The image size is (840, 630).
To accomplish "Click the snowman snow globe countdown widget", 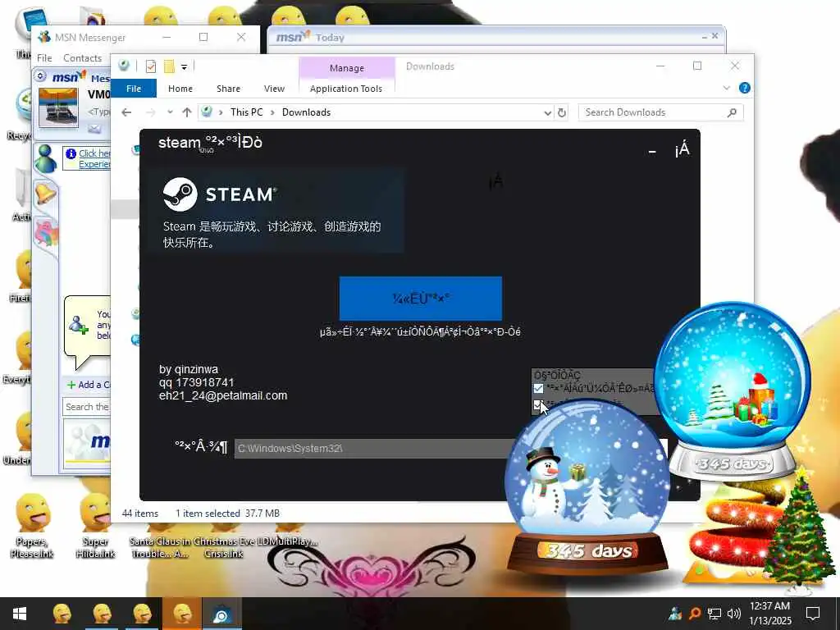I will pyautogui.click(x=587, y=487).
